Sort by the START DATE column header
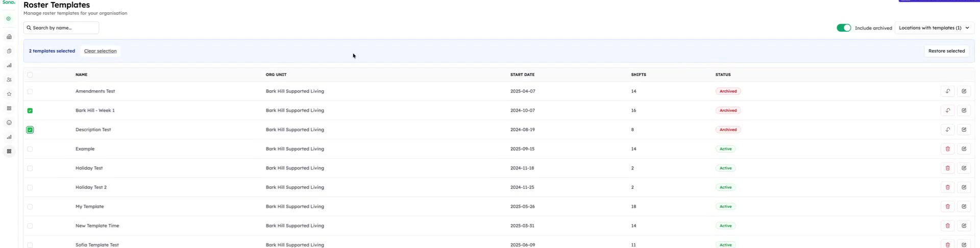Viewport: 980px width, 248px height. [522, 75]
